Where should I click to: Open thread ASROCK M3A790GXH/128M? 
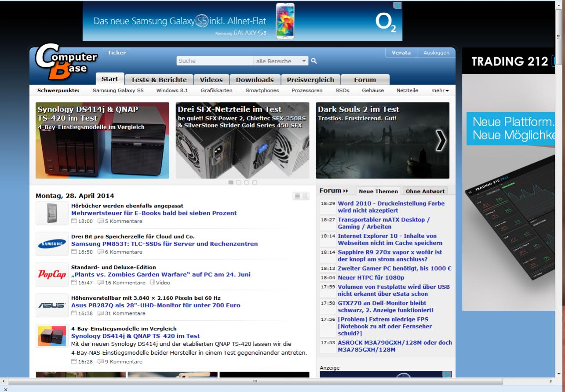395,346
